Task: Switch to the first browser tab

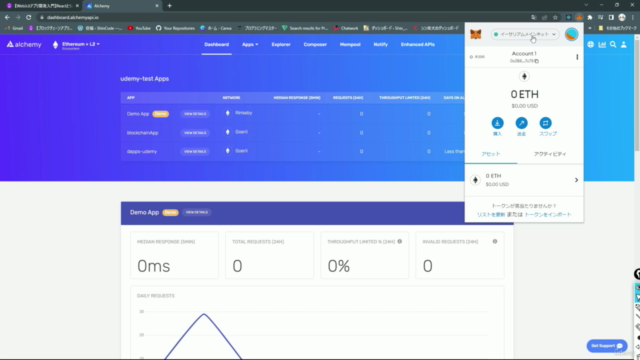Action: (x=42, y=6)
